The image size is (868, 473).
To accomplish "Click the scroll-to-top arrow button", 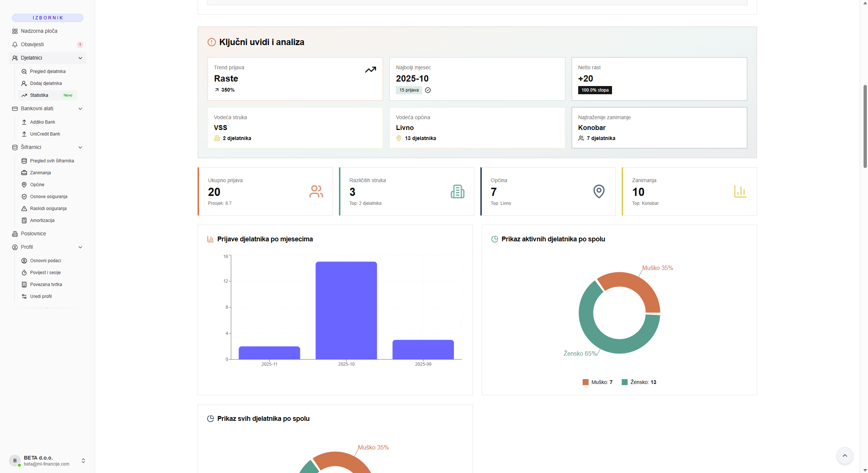I will (x=845, y=455).
